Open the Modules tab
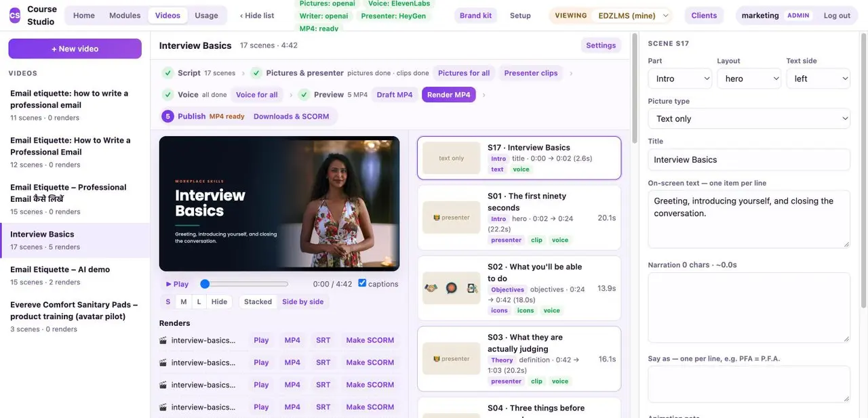 click(125, 16)
